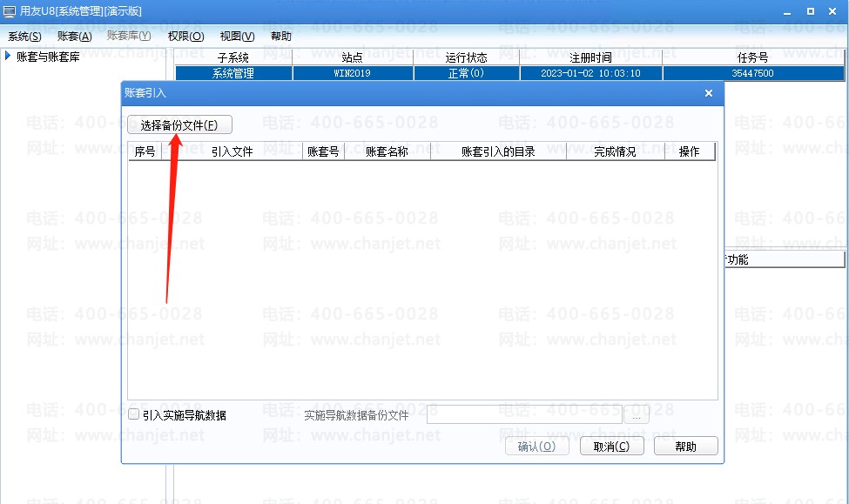Enable the 引入实施导航数据 checkbox

tap(134, 414)
